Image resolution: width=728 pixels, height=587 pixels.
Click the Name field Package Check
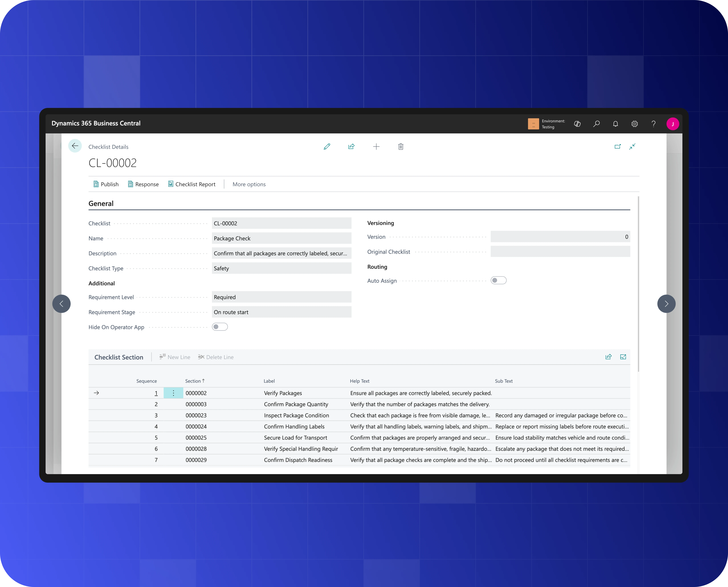281,238
